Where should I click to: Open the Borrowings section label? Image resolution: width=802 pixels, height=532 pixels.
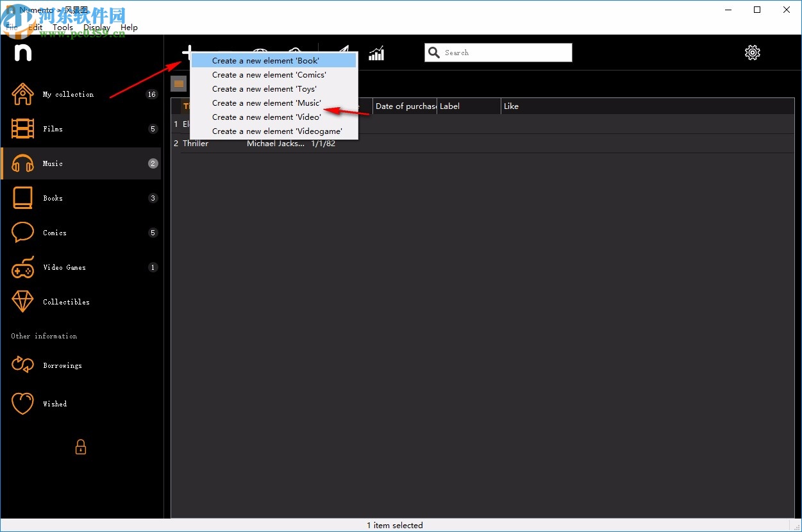click(62, 365)
